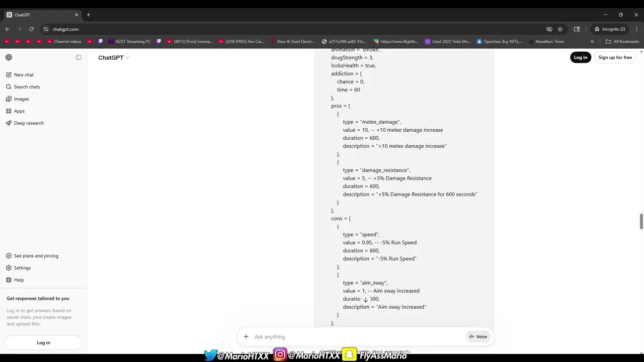Open the All Bookmarks folder
This screenshot has width=644, height=362.
pyautogui.click(x=622, y=42)
